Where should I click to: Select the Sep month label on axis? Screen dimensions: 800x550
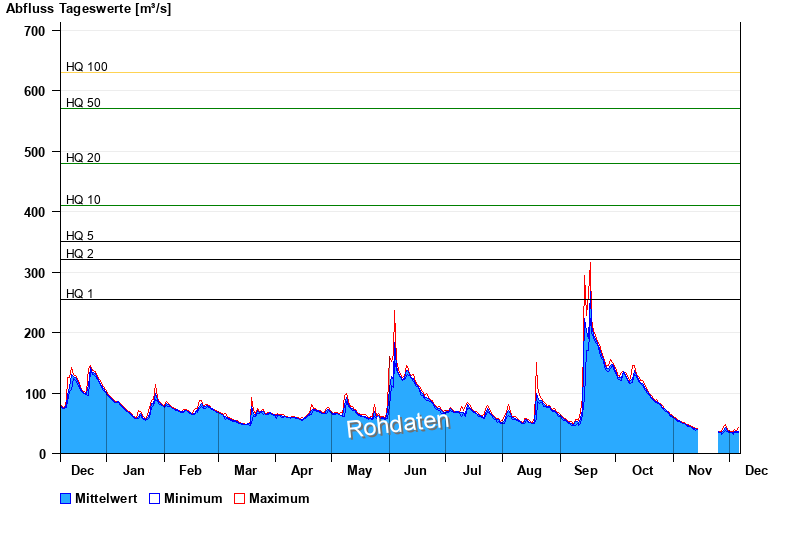click(586, 471)
